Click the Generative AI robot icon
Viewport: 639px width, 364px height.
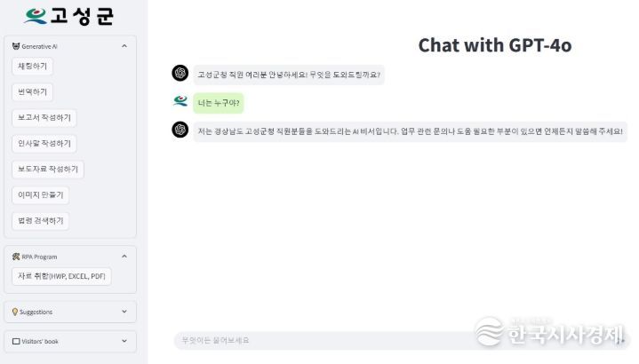(x=16, y=46)
